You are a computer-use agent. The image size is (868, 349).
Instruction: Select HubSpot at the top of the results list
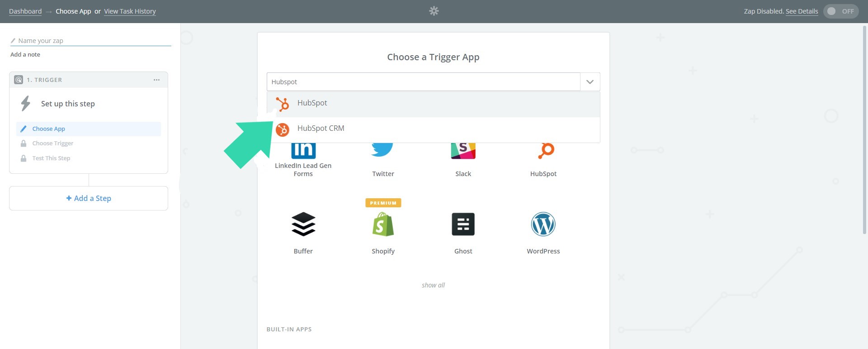312,103
